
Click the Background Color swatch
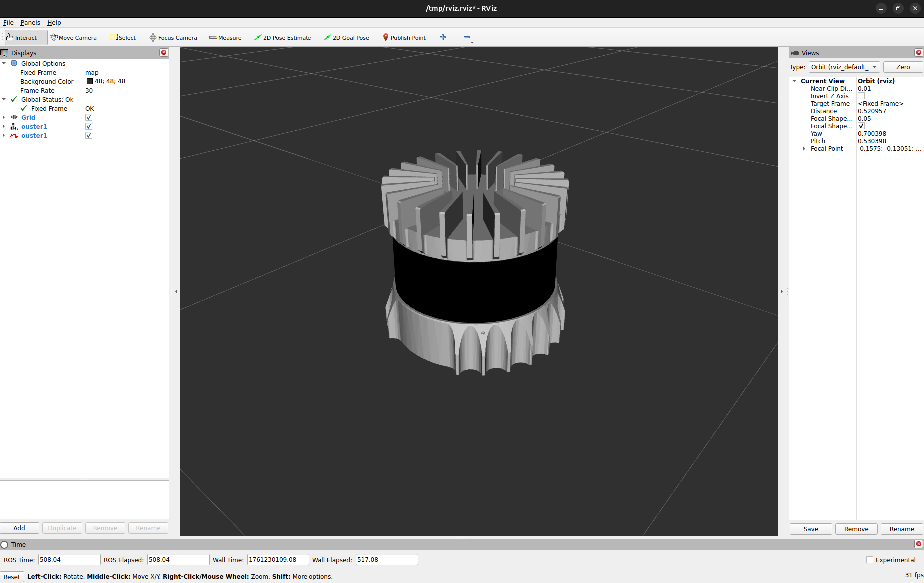pos(90,82)
